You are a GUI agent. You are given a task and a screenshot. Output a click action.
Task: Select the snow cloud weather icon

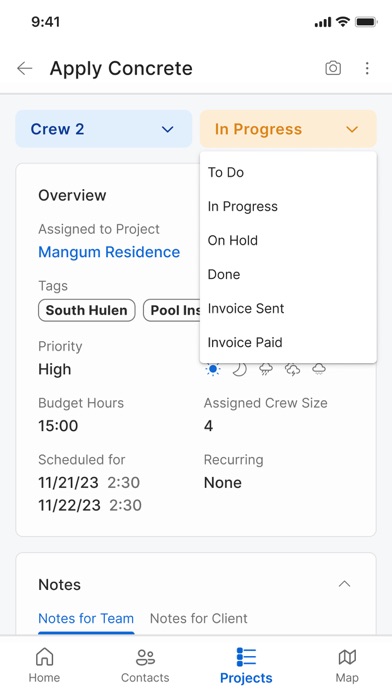click(x=319, y=369)
